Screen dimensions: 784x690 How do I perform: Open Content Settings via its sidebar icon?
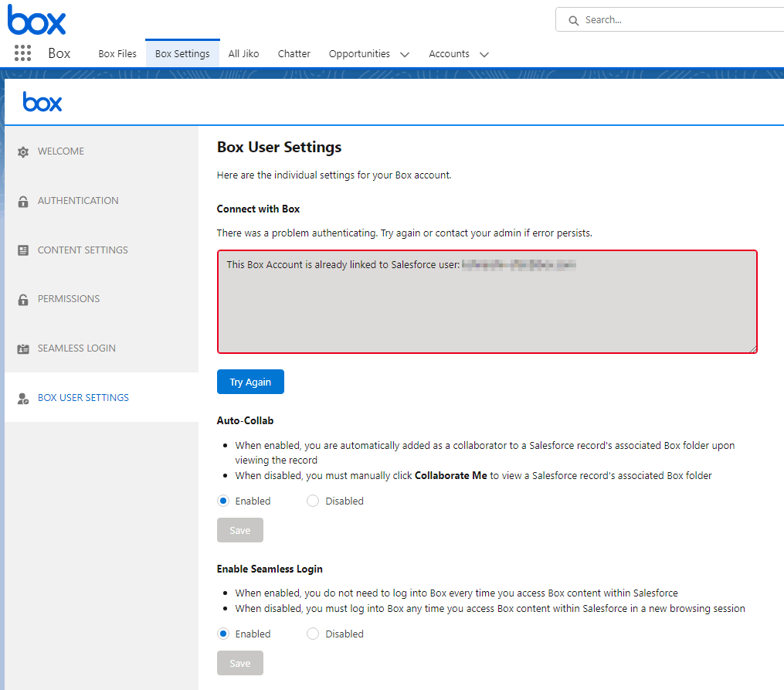click(22, 250)
